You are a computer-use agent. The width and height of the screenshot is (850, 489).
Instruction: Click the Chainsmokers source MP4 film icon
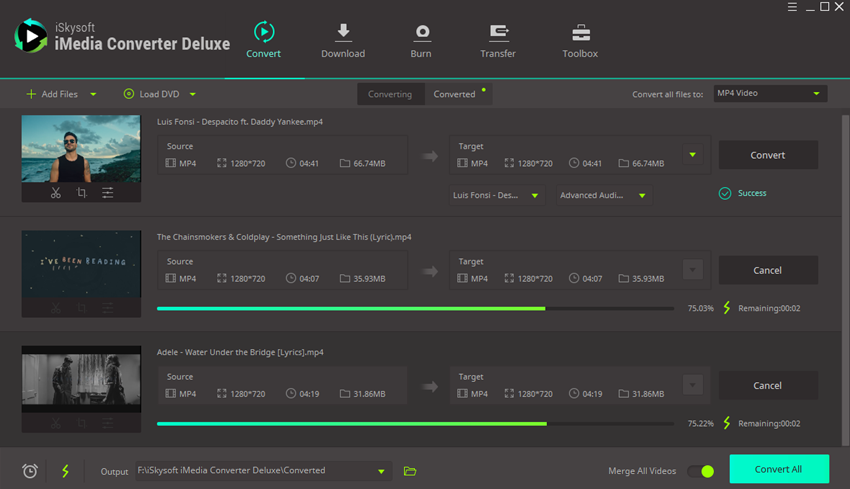click(x=170, y=278)
